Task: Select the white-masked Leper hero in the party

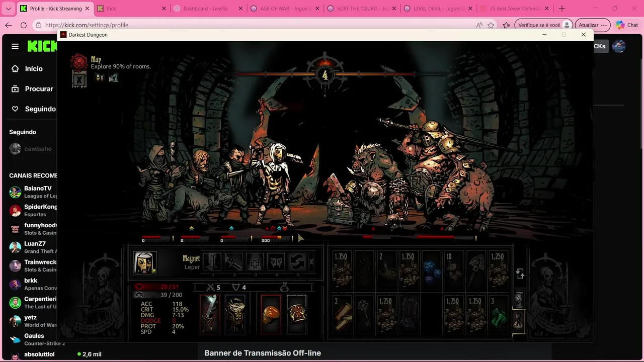Action: point(274,184)
